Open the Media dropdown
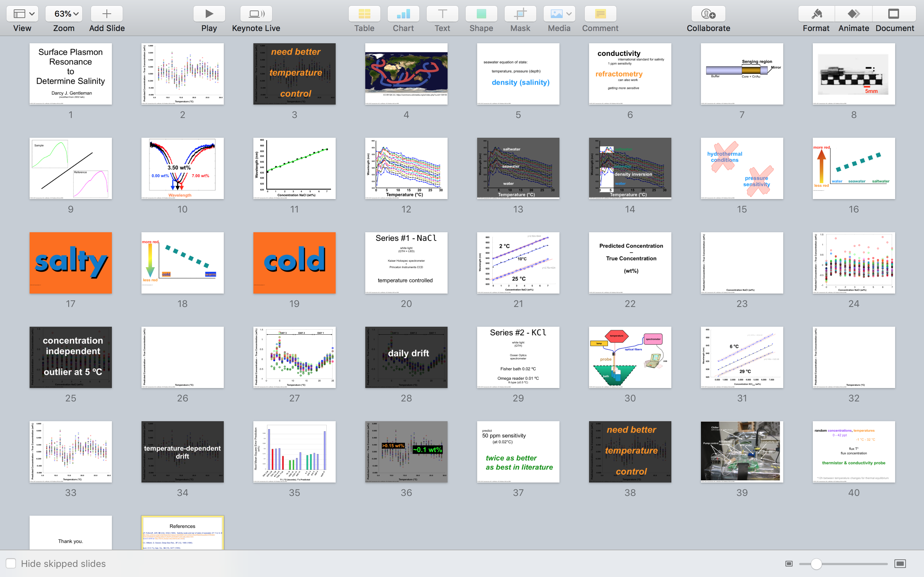This screenshot has width=924, height=577. (559, 14)
